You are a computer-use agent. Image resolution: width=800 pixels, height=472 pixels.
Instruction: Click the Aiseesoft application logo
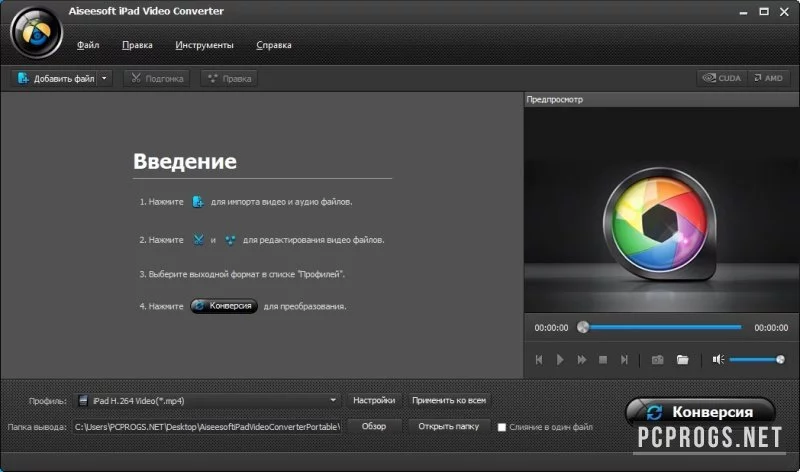point(36,33)
